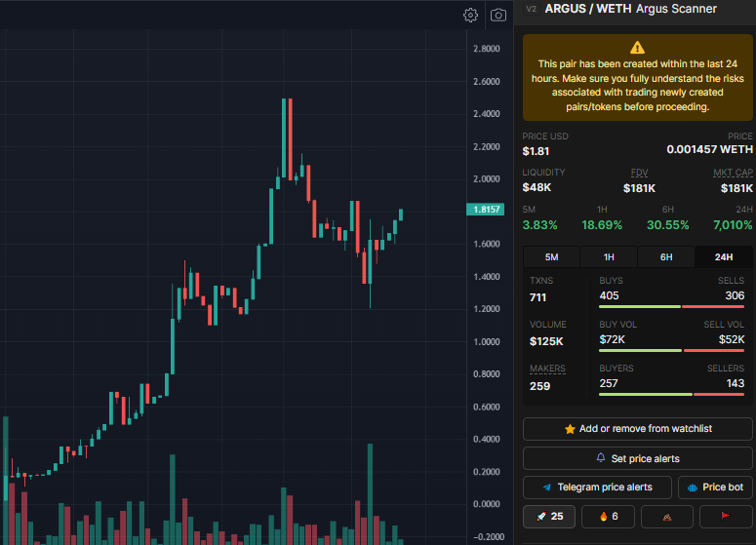Click the buys versus sells ratio bar
Screen dimensions: 756x545
(672, 306)
